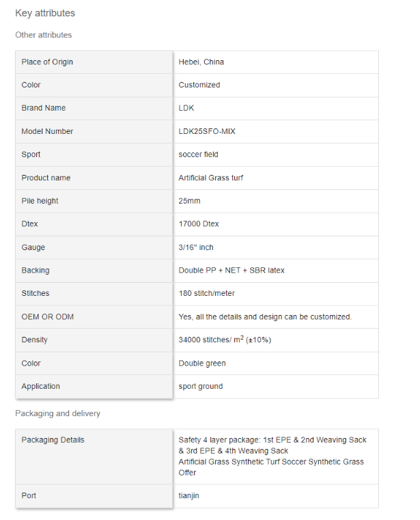Click the Customized color value
Screen dimensions: 420x520
click(x=199, y=85)
